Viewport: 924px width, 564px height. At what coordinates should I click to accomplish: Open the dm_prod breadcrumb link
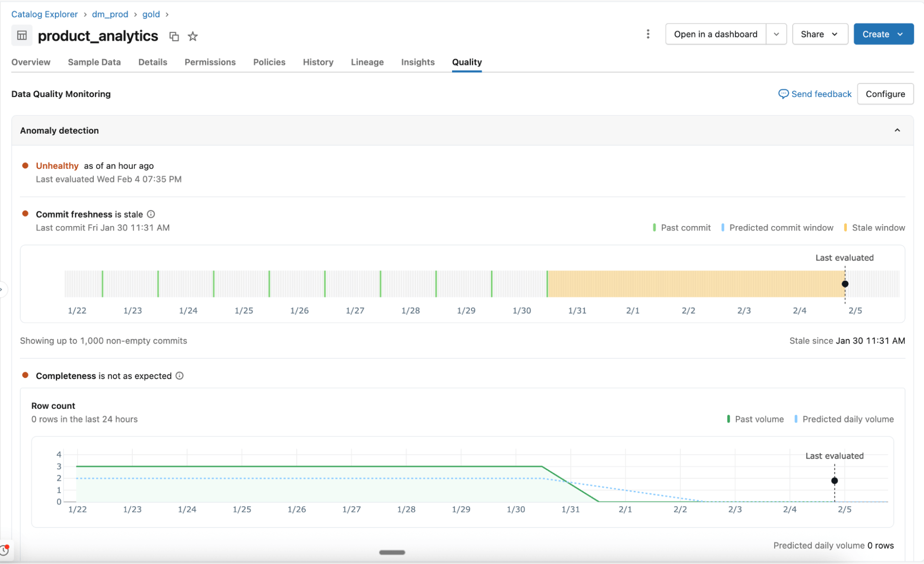coord(110,14)
